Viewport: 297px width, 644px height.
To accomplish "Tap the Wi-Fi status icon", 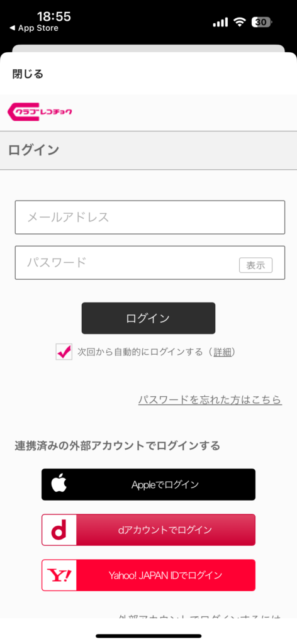I will click(x=239, y=22).
